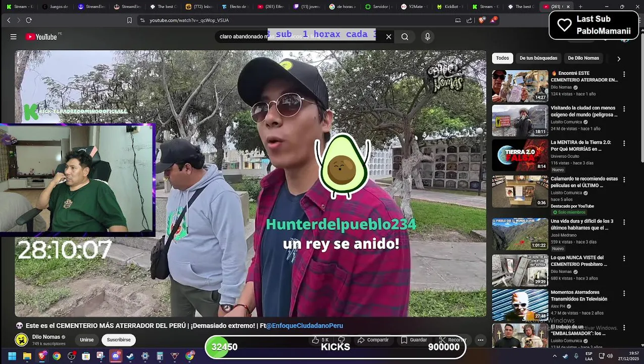Open options for Una vida dura video
Screen dimensions: 644x364
[624, 222]
